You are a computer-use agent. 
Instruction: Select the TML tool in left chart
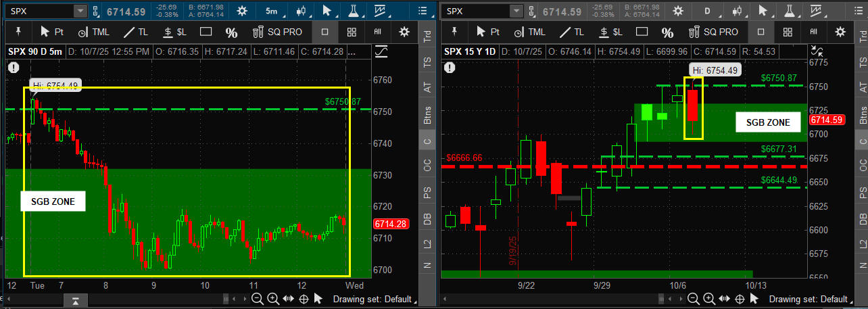click(93, 32)
